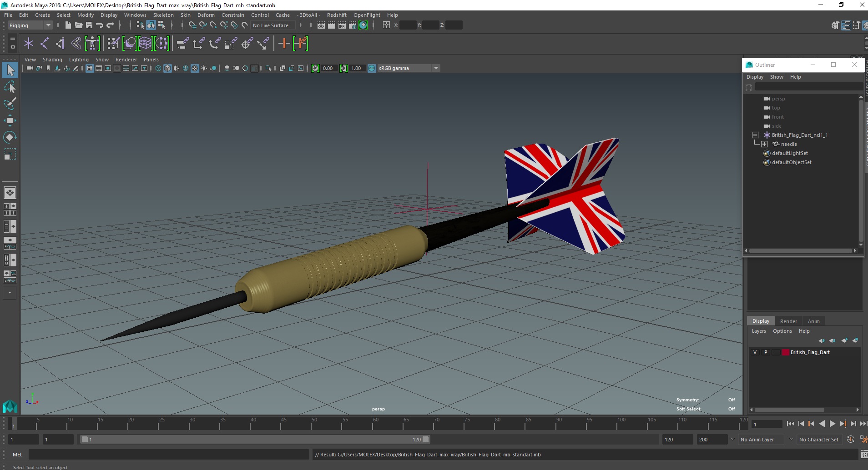Screen dimensions: 868x470
Task: Open the Deform menu
Action: click(x=206, y=15)
